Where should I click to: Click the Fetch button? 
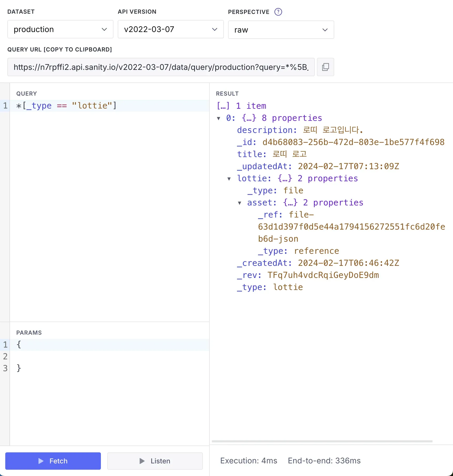pos(53,461)
